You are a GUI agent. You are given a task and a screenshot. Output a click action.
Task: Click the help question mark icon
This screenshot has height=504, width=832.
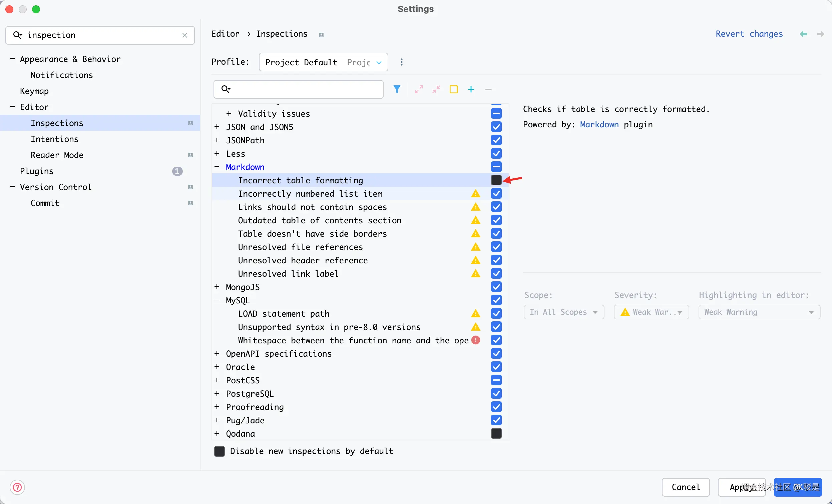tap(17, 487)
